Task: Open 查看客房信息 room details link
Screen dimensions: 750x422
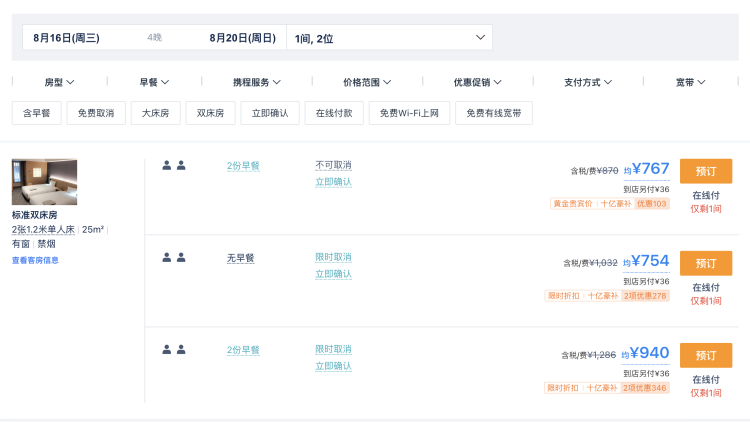Action: [35, 260]
